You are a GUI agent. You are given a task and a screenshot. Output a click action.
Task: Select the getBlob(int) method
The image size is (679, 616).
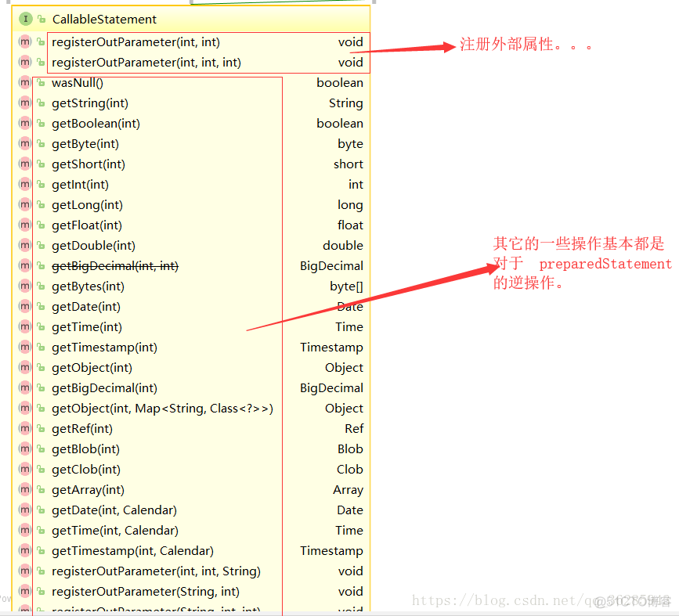point(85,449)
